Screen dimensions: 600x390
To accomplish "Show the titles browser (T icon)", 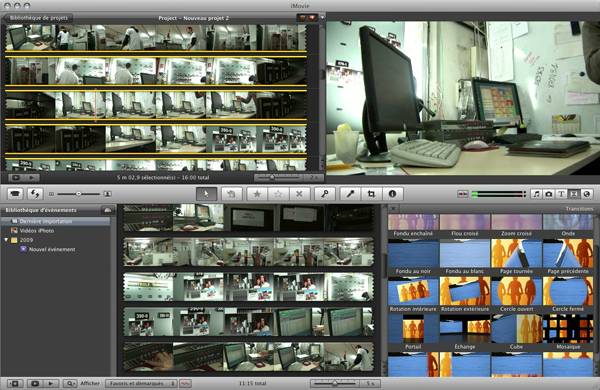I will point(561,194).
